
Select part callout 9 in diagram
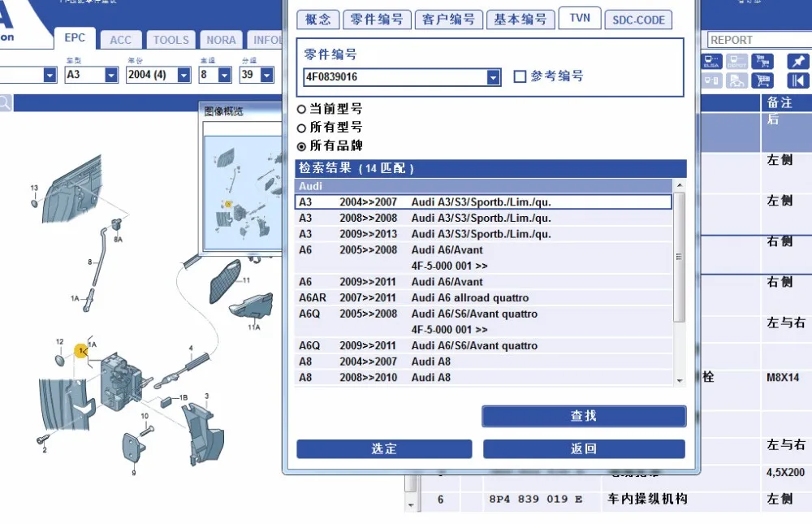[134, 473]
